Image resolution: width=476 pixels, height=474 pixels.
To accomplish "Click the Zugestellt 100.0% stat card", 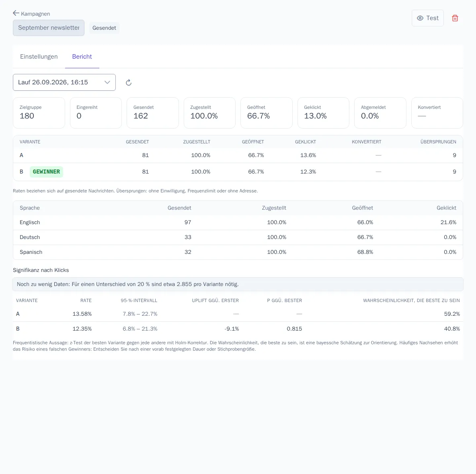I will 209,113.
